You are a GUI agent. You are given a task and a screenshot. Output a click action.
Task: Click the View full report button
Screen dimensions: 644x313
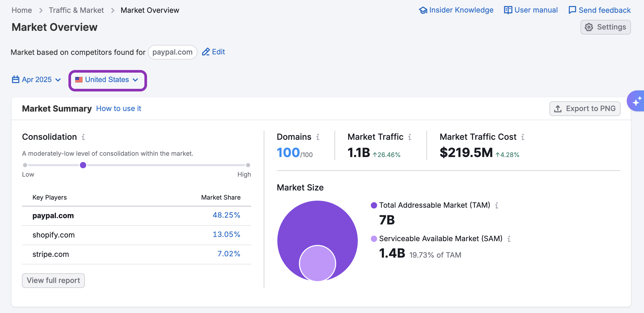[x=53, y=280]
